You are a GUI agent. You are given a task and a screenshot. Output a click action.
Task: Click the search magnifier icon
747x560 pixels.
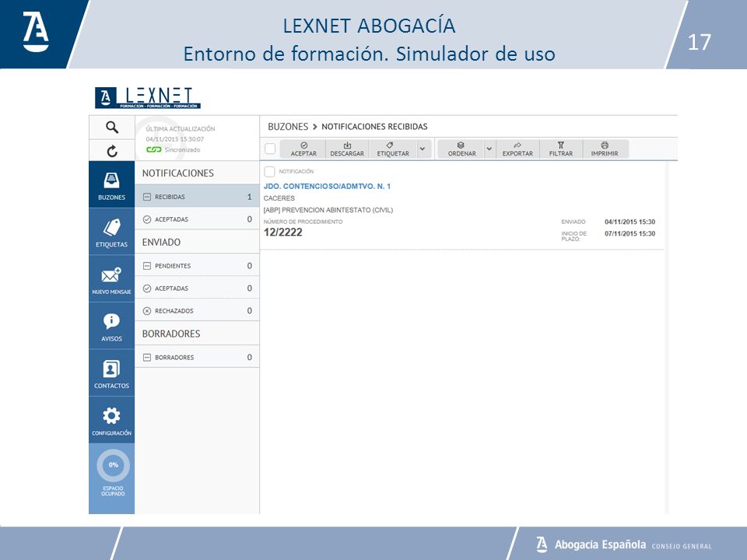pos(112,127)
